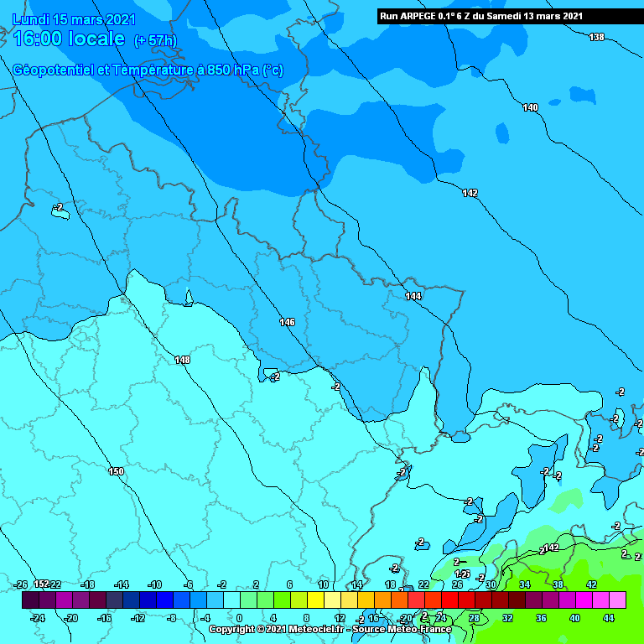Click the 140 contour label
This screenshot has height=644, width=644.
[530, 107]
